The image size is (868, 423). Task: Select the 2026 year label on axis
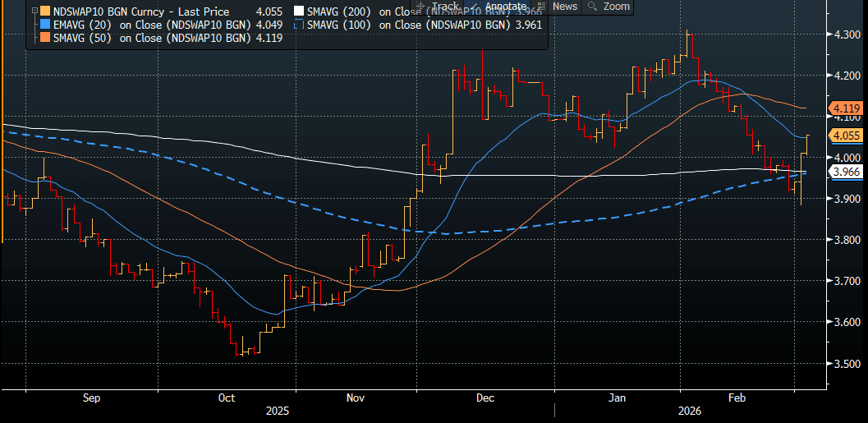click(690, 409)
